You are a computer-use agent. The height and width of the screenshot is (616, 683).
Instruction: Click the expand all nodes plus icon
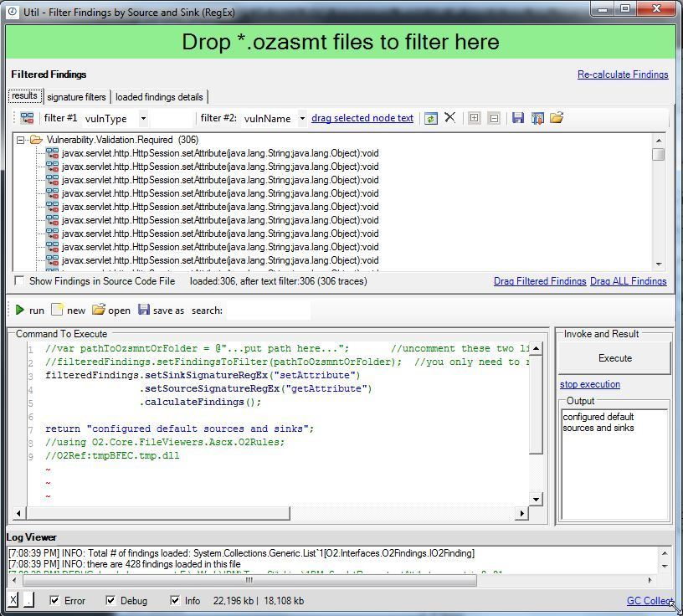pos(474,118)
